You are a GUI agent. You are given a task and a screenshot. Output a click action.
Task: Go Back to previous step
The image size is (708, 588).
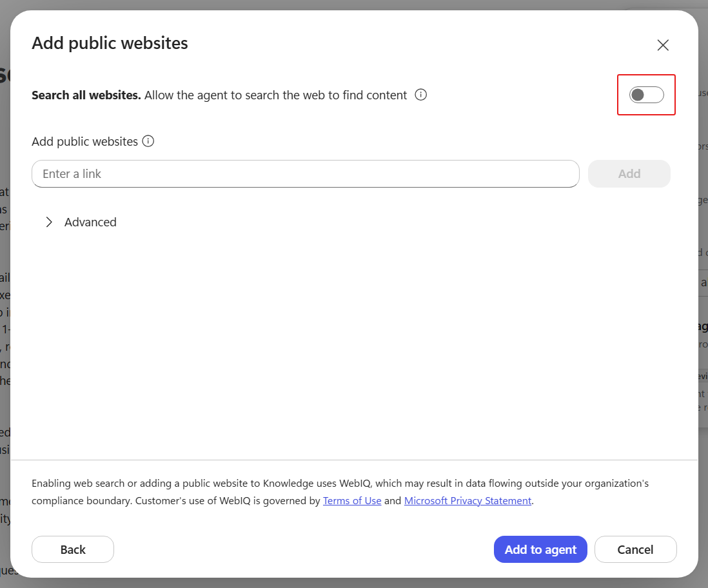pyautogui.click(x=73, y=549)
